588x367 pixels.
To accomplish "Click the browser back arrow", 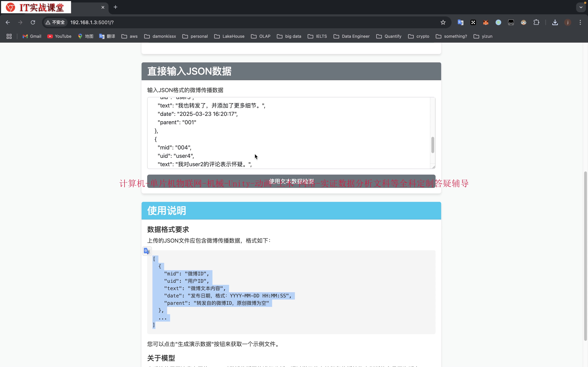I will tap(8, 22).
